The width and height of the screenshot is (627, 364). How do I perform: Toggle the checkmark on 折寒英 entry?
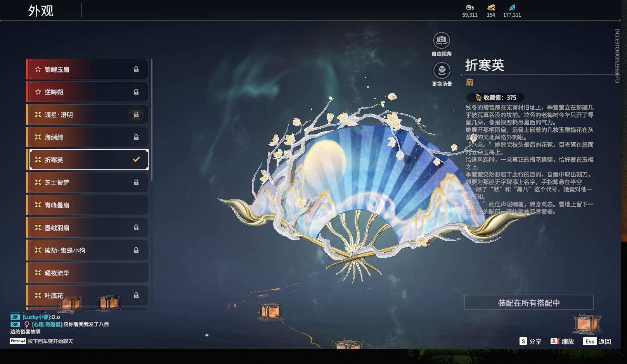click(x=135, y=159)
